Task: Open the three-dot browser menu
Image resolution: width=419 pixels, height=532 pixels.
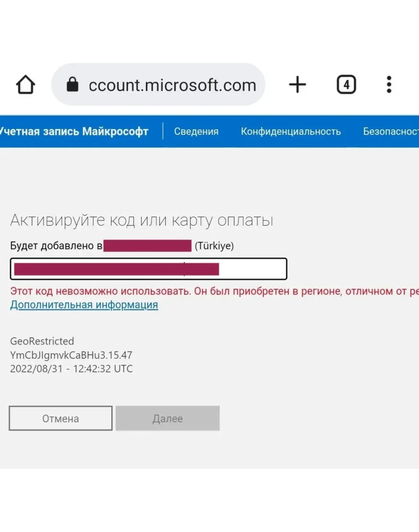Action: [389, 85]
